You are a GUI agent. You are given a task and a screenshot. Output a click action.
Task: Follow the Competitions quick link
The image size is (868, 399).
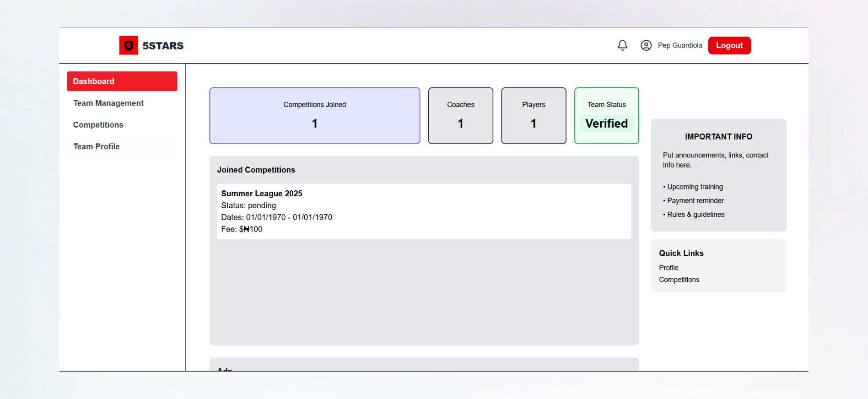tap(679, 280)
